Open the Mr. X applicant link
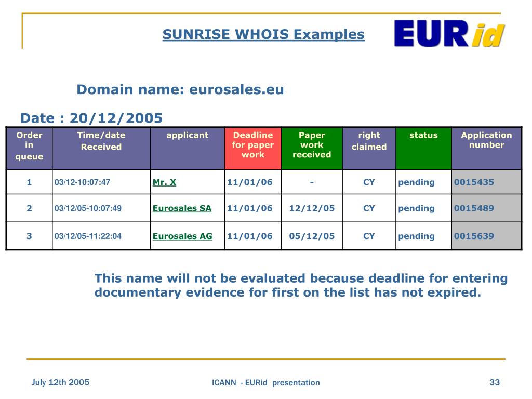The width and height of the screenshot is (532, 399). (164, 182)
